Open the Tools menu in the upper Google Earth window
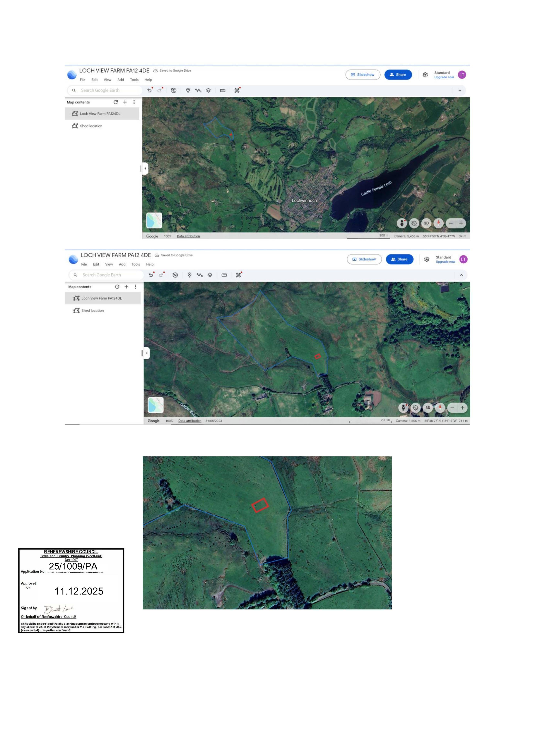 tap(134, 80)
